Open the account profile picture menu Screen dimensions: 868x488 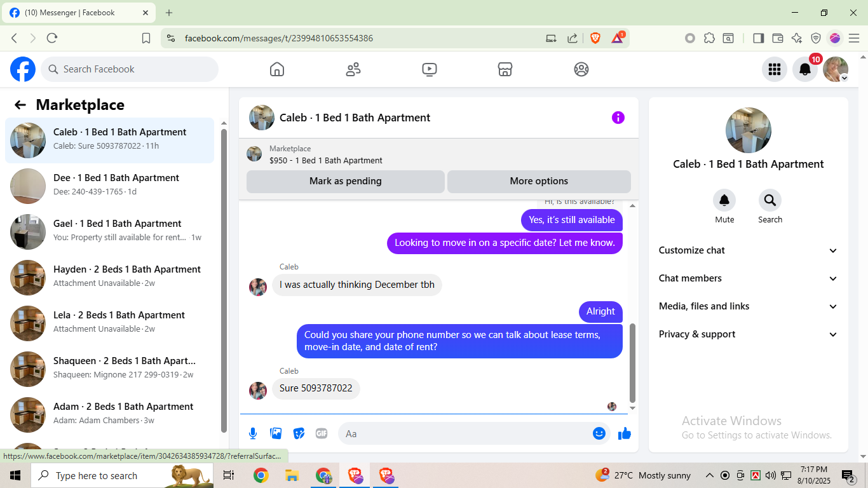[836, 69]
